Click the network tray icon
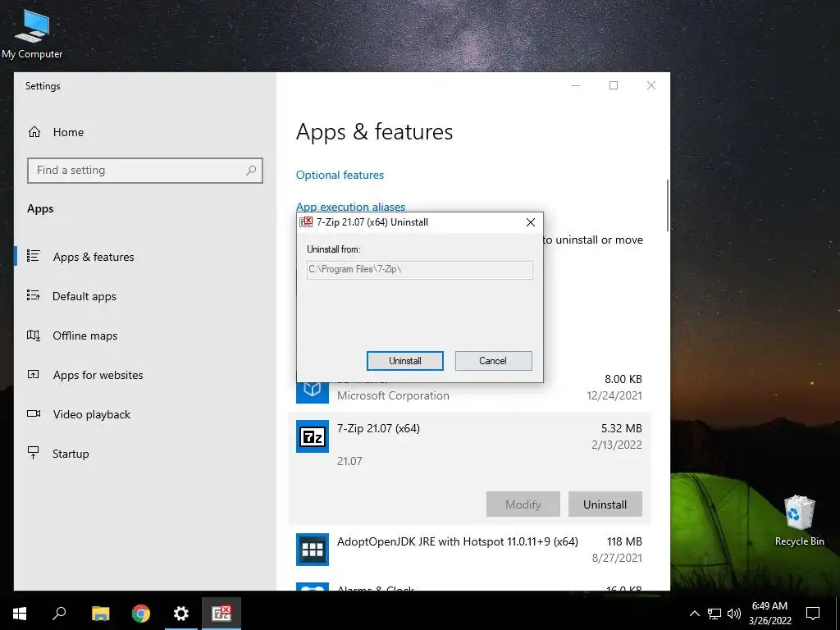Image resolution: width=840 pixels, height=630 pixels. 714,614
